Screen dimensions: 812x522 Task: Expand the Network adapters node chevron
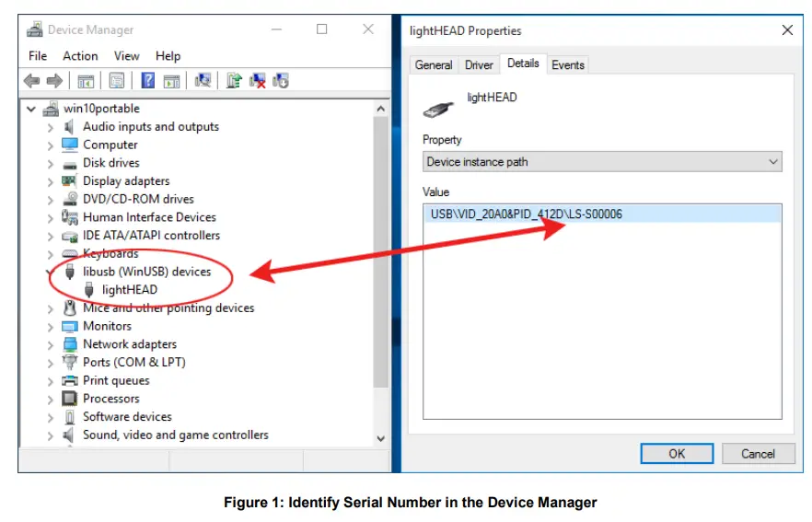[x=50, y=345]
